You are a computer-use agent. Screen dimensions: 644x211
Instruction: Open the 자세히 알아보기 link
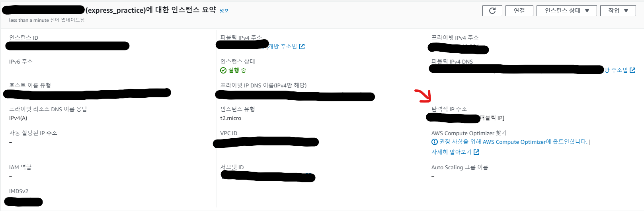(451, 152)
